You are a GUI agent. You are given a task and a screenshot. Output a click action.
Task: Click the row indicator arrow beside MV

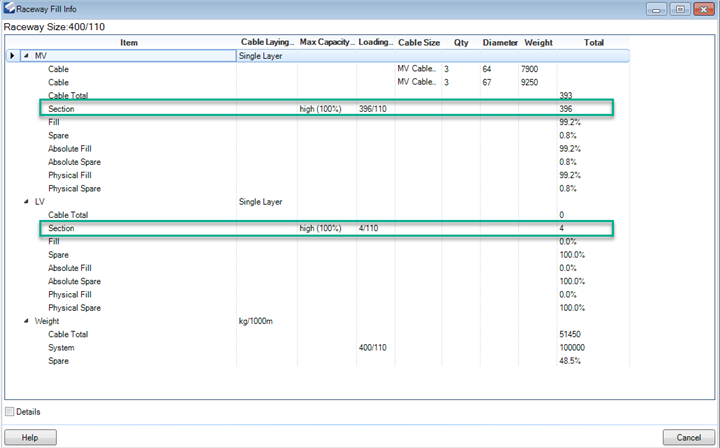(12, 56)
